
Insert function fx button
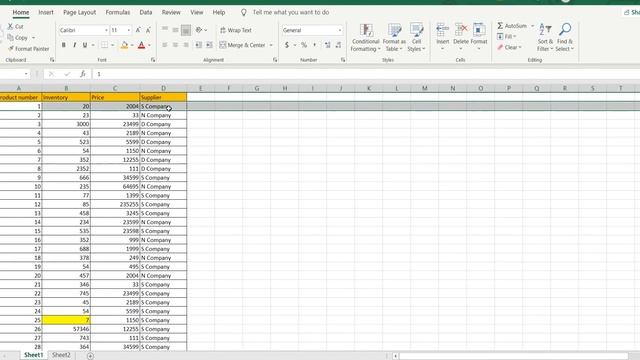[83, 74]
